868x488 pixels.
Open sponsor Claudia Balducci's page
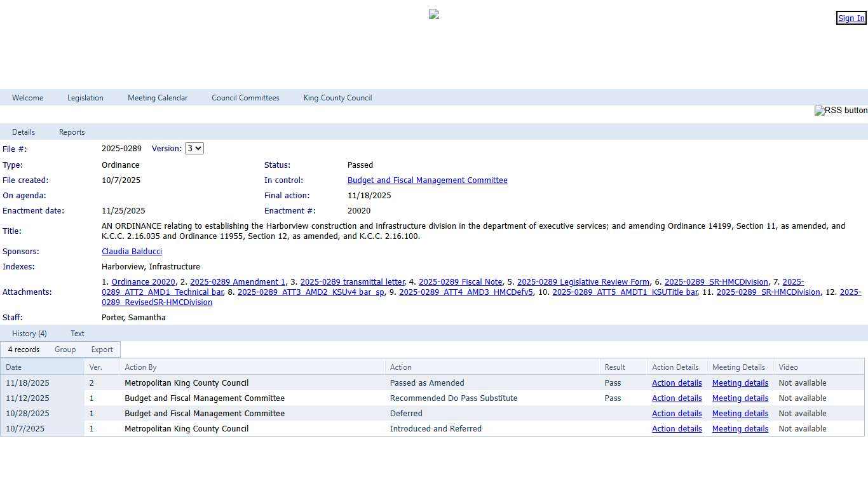click(x=132, y=252)
